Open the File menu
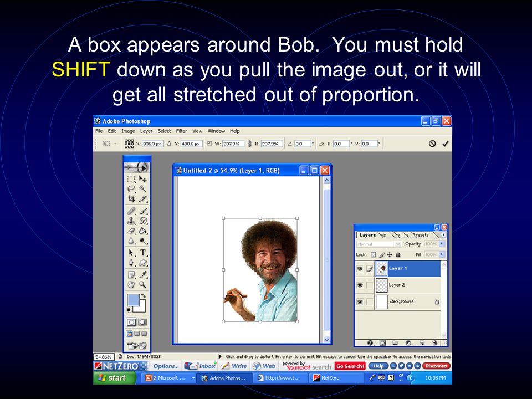The image size is (532, 399). [99, 131]
